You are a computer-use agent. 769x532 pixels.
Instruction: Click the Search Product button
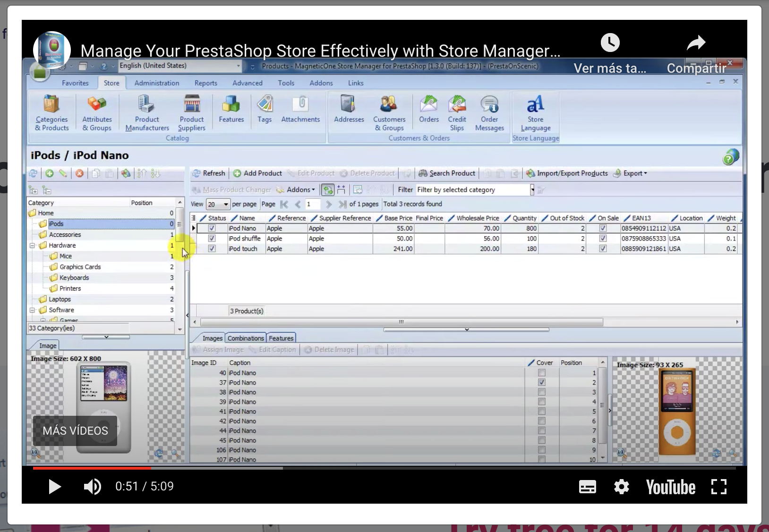coord(447,173)
